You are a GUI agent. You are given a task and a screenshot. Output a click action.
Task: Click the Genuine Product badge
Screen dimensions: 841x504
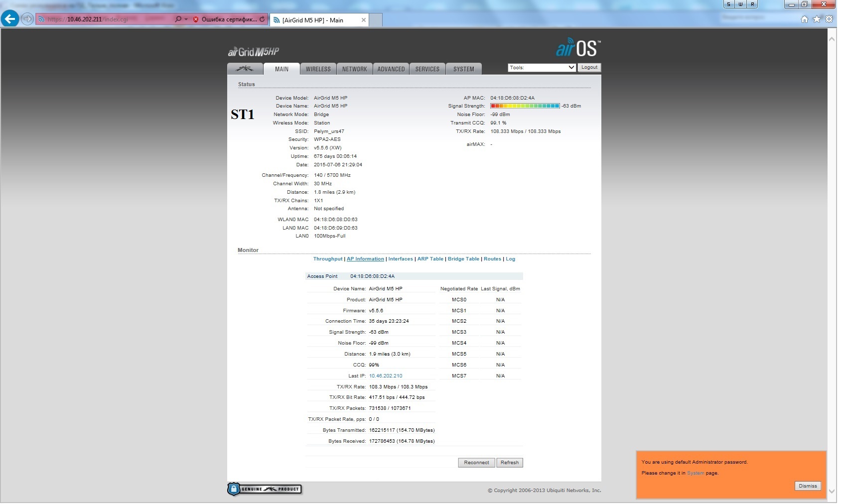click(265, 489)
